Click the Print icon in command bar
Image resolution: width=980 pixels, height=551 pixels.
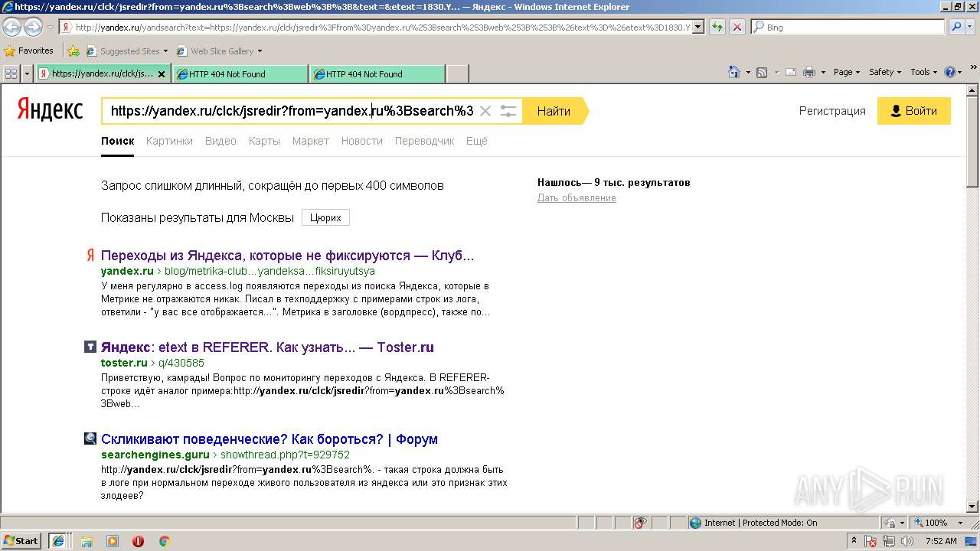[x=809, y=72]
